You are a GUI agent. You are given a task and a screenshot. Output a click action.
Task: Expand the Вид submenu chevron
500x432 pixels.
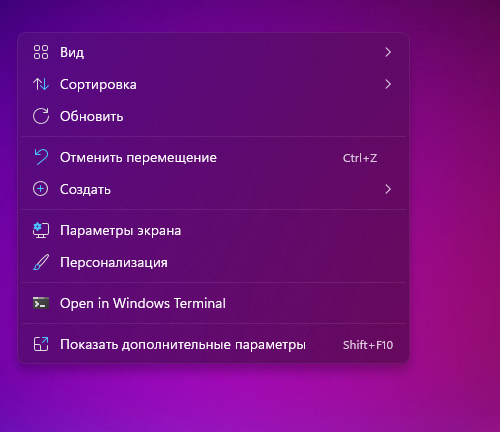tap(388, 52)
